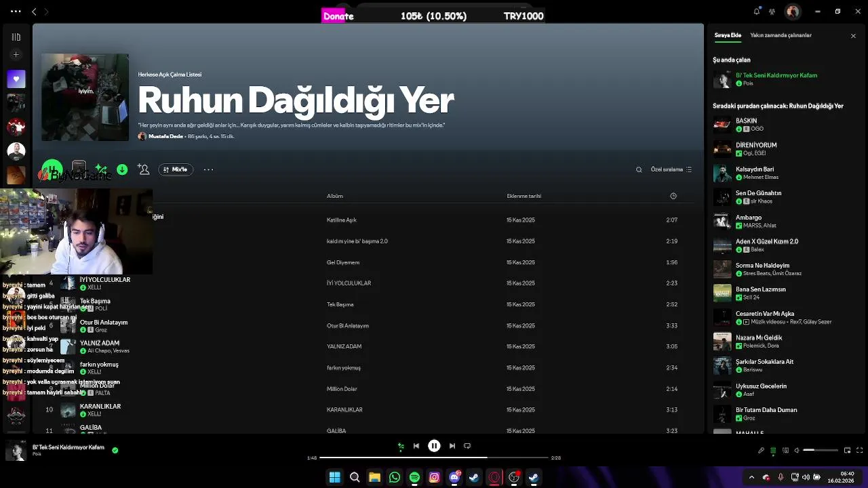Open the playlist cover image
868x488 pixels.
click(x=85, y=97)
